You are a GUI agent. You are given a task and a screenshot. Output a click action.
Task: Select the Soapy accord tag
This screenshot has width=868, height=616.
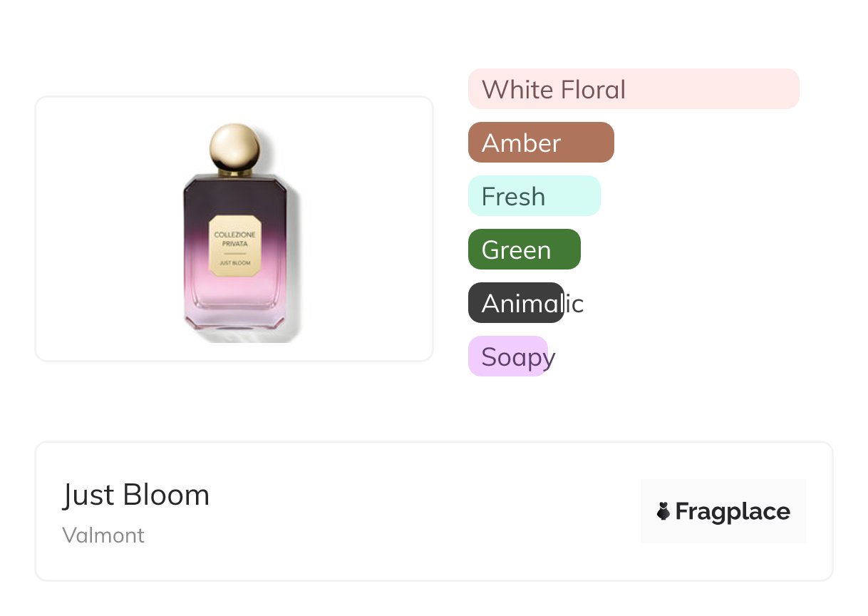click(508, 356)
